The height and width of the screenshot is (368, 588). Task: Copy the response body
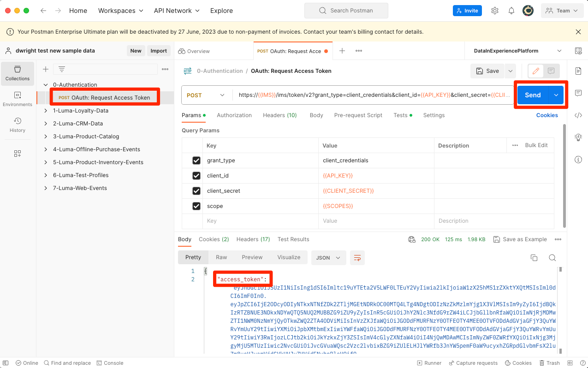click(x=534, y=258)
